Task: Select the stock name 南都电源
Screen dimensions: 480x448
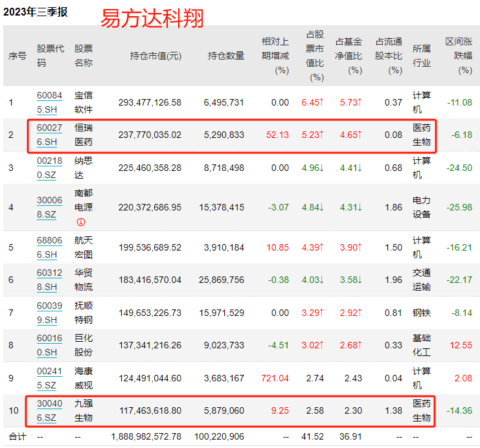Action: (84, 200)
